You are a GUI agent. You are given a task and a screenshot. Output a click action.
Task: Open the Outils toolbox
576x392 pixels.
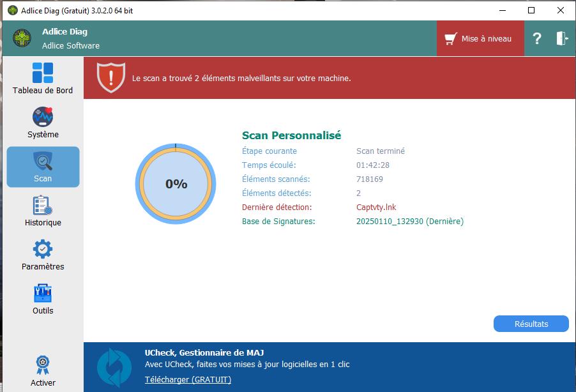click(x=43, y=299)
